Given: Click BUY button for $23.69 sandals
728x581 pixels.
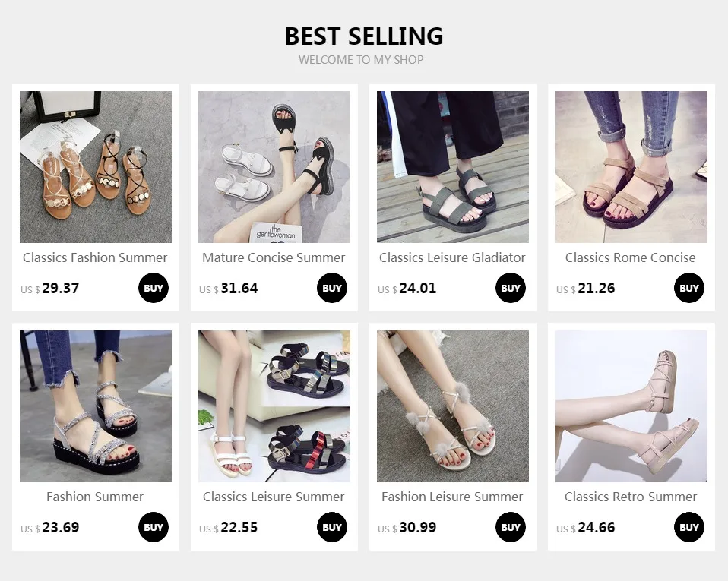Looking at the screenshot, I should tap(154, 527).
